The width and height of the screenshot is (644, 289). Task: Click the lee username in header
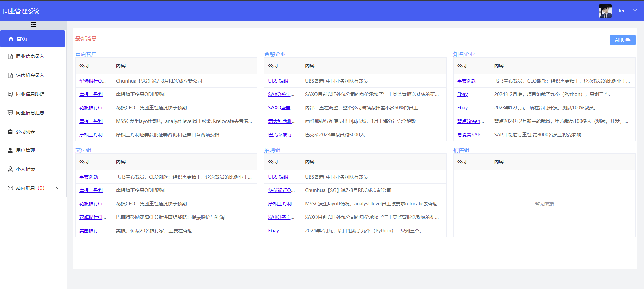click(x=622, y=11)
